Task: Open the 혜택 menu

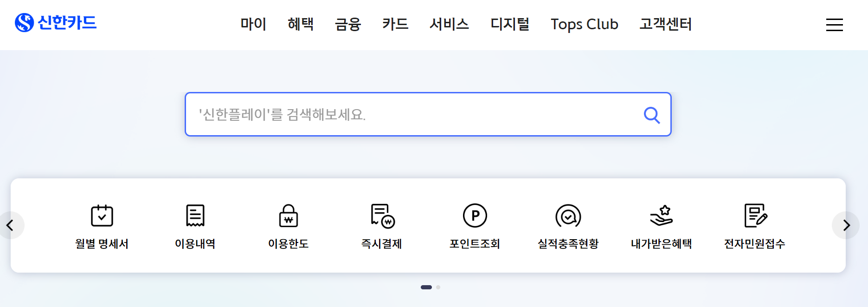Action: point(301,24)
